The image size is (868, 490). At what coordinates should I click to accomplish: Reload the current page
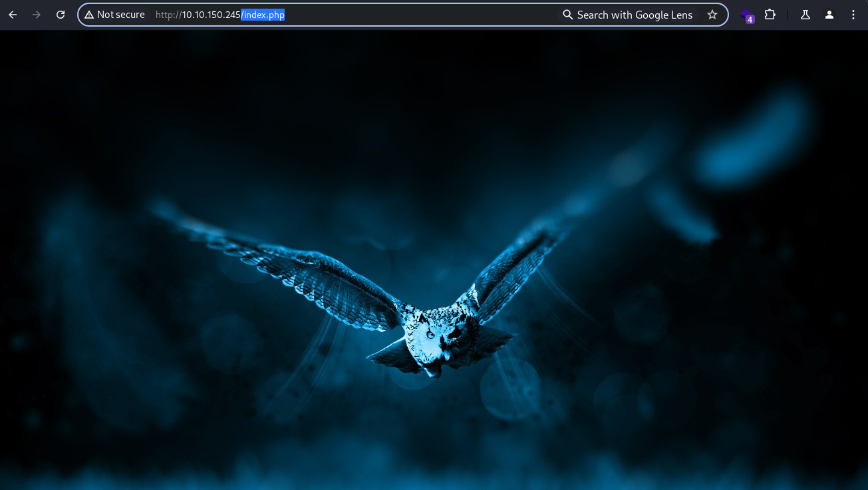pos(61,15)
